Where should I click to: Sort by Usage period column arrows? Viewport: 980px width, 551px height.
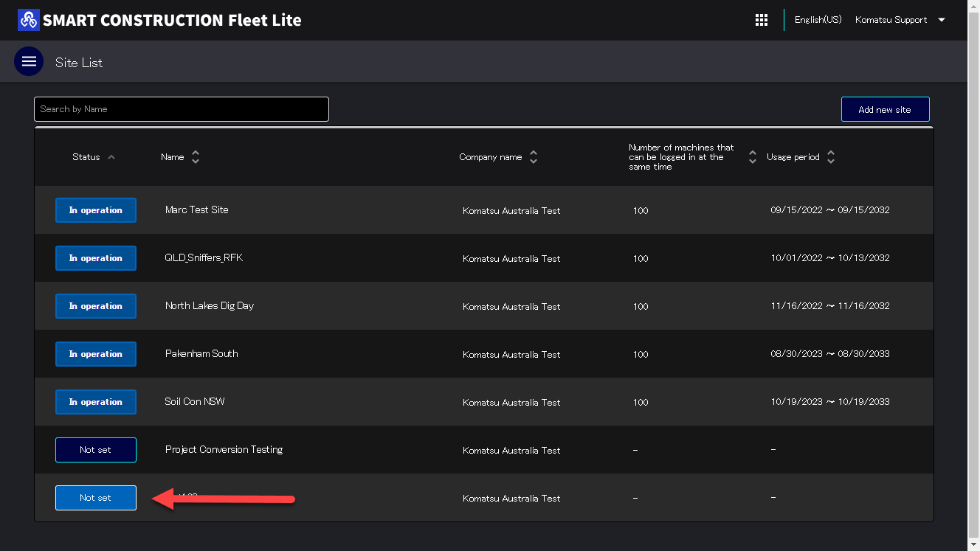pyautogui.click(x=831, y=157)
